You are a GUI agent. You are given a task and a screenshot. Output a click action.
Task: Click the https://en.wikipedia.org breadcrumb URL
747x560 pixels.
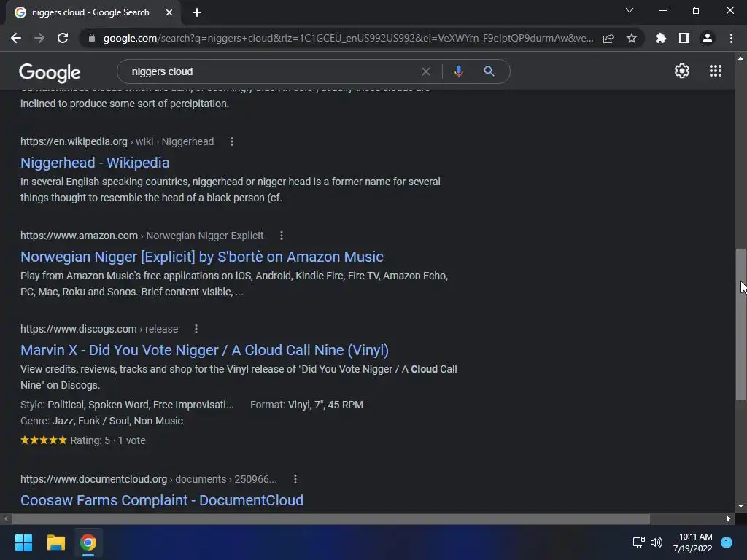74,141
